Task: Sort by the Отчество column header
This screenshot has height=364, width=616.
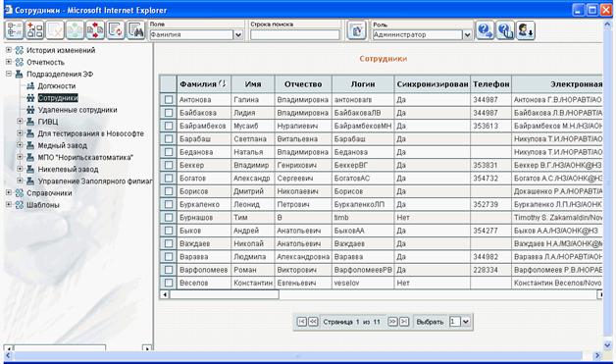Action: pos(303,84)
